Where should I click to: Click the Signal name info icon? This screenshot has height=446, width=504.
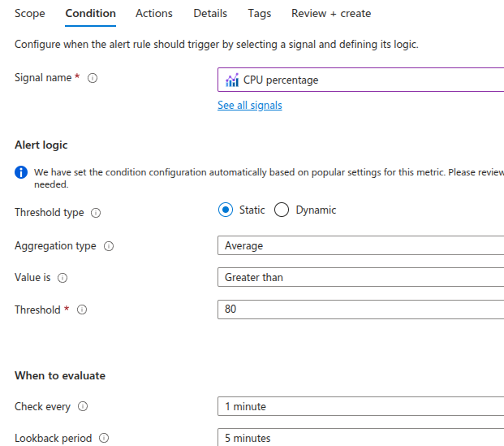pyautogui.click(x=93, y=78)
